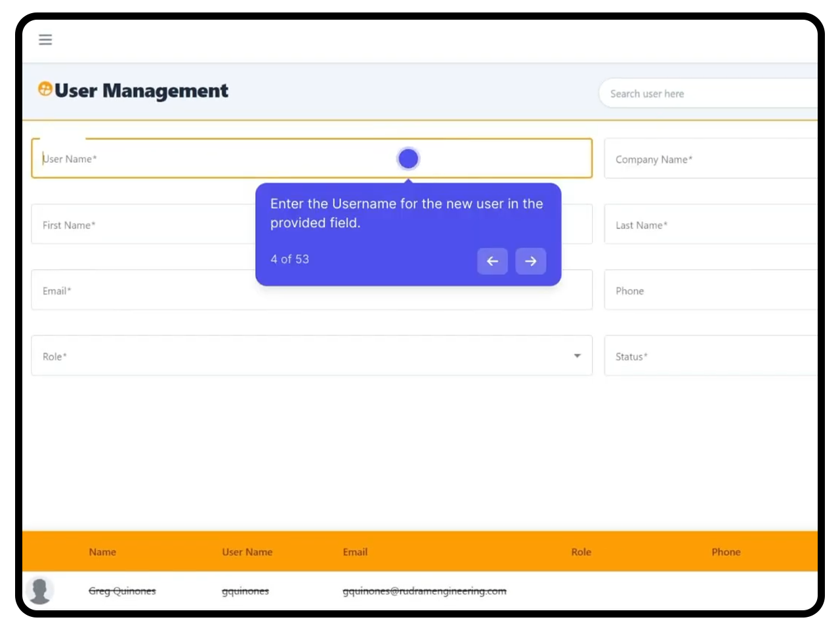This screenshot has height=630, width=840.
Task: Expand the Role dropdown arrow
Action: (x=577, y=356)
